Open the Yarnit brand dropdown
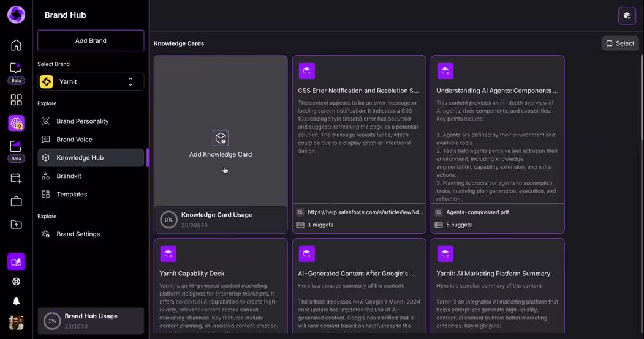This screenshot has height=339, width=644. pos(91,81)
